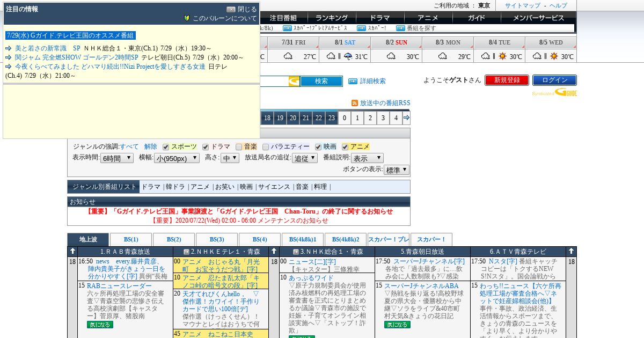Click up arrow beside RAB青森放送 header
The width and height of the screenshot is (644, 338).
(x=72, y=251)
